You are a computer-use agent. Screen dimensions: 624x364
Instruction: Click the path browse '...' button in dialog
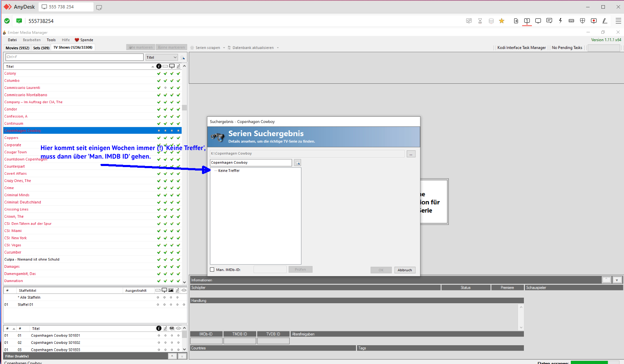click(411, 154)
